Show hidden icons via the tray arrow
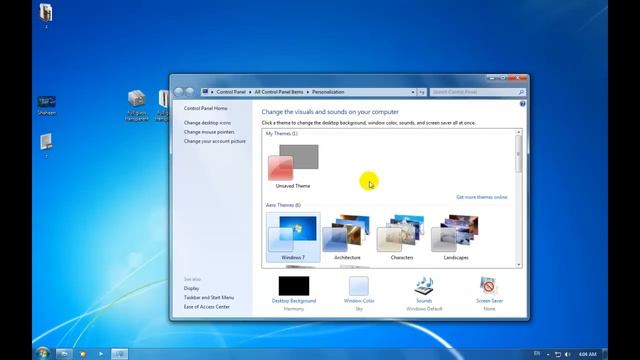Screen dimensions: 640x360 [548, 354]
